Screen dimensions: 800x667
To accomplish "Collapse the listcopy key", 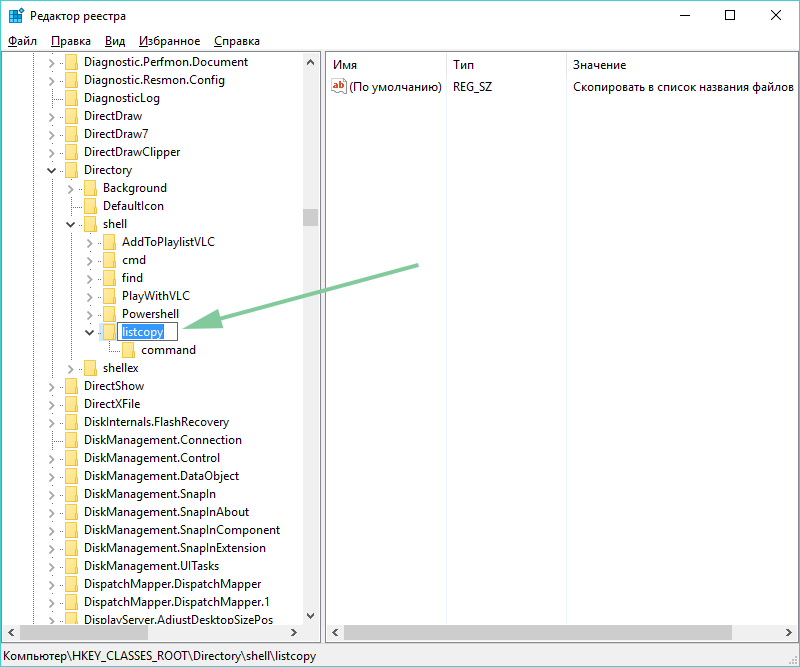I will [89, 333].
